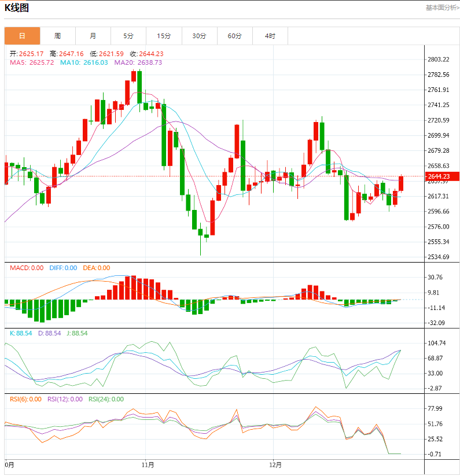Open the 4时 interval tab
The image size is (460, 476).
point(270,36)
